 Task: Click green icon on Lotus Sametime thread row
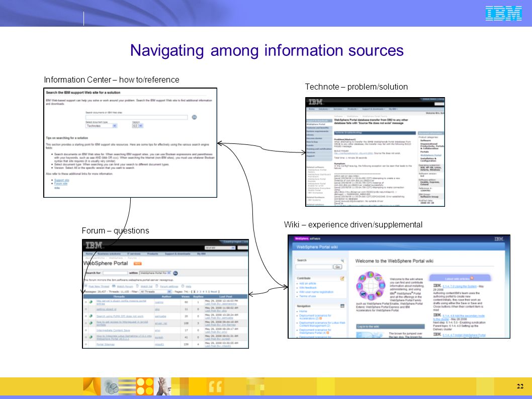pyautogui.click(x=91, y=337)
